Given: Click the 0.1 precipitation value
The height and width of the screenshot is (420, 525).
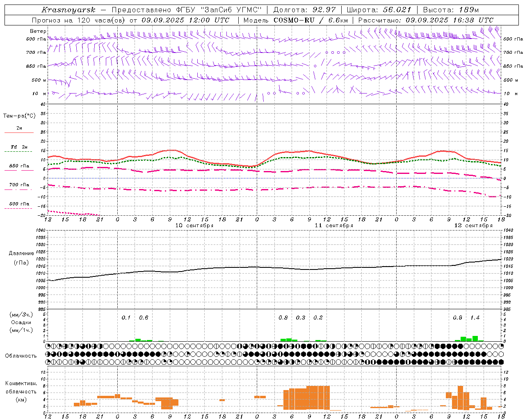Looking at the screenshot, I should click(x=126, y=318).
